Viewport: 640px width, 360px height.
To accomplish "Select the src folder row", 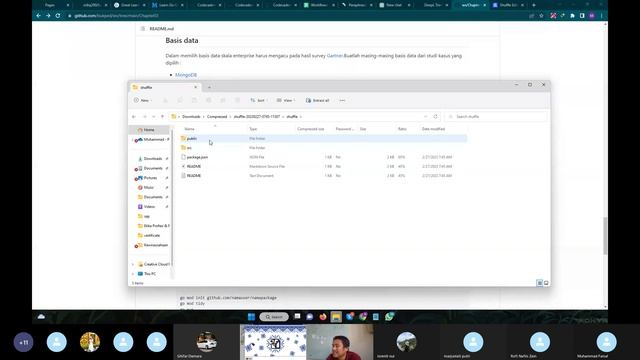I will click(x=324, y=148).
